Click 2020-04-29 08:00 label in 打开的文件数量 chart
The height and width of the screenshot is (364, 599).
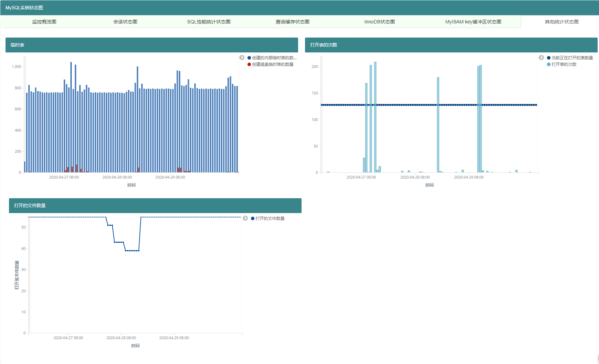click(174, 338)
